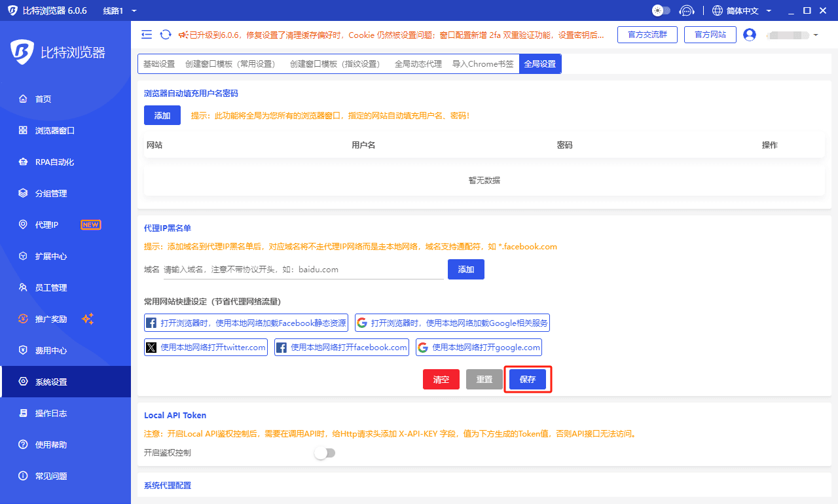Click the globe language icon
838x504 pixels.
(x=718, y=10)
